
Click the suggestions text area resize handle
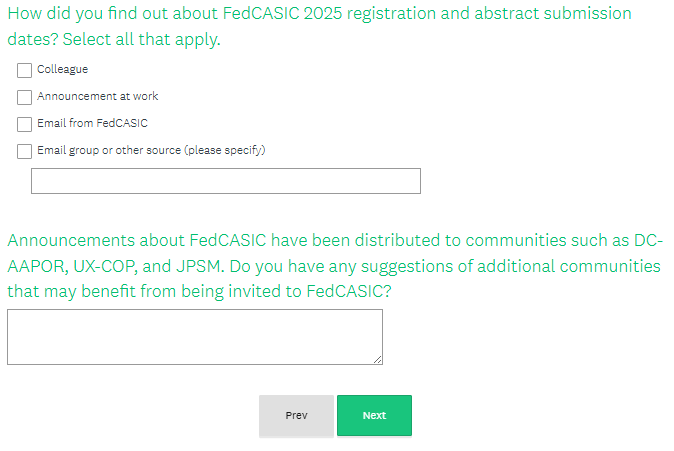378,360
